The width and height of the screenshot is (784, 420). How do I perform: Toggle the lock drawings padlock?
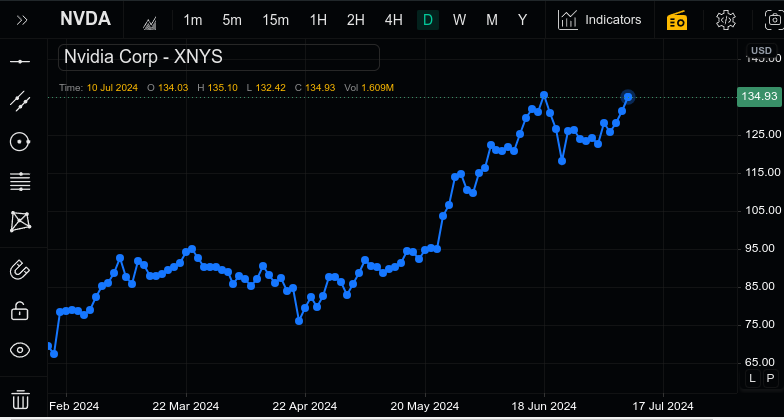20,310
